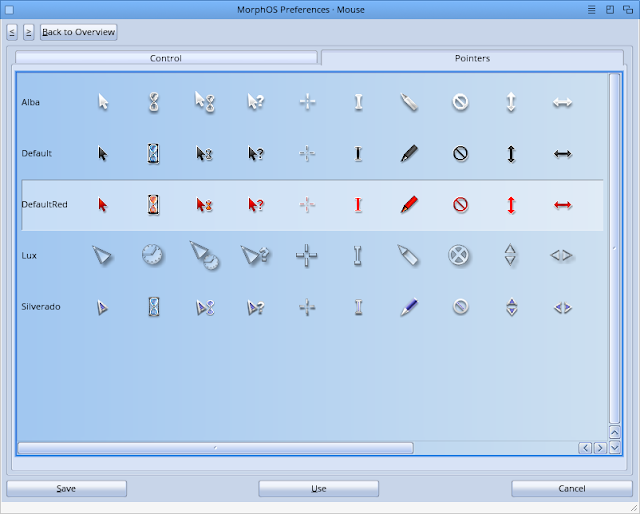Click the Lux clock busy pointer
The width and height of the screenshot is (640, 514).
pos(153,255)
